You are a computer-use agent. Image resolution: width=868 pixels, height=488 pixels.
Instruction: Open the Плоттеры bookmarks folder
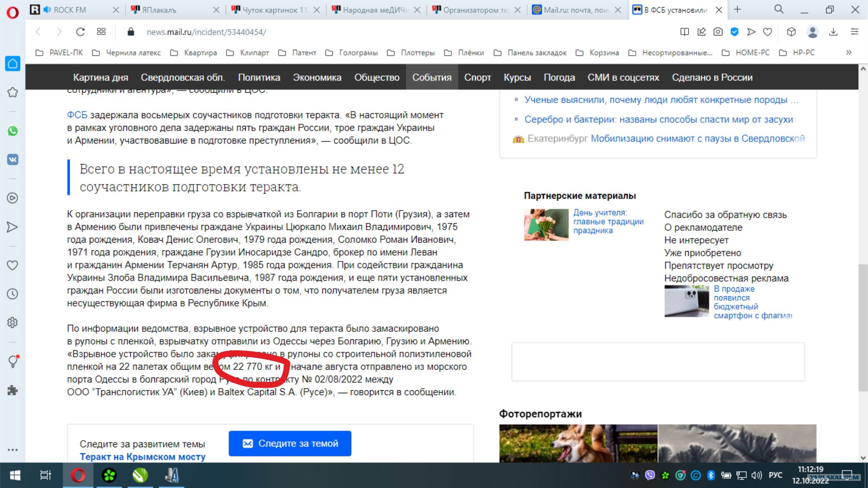(411, 53)
